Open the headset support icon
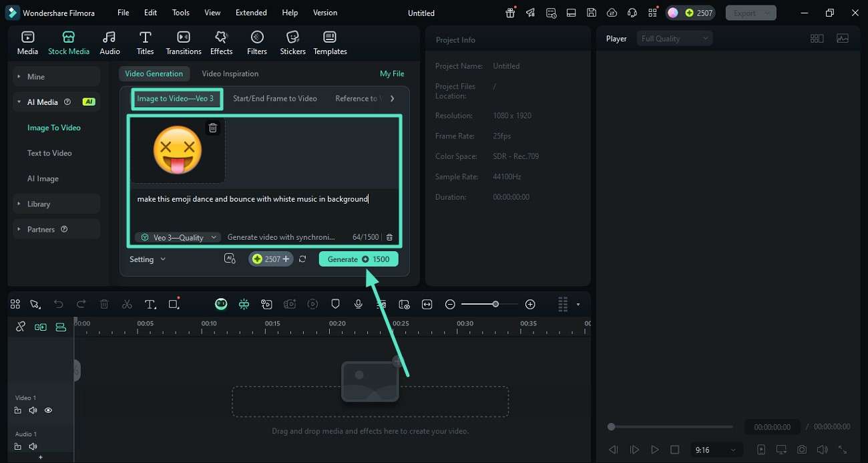Viewport: 868px width, 463px height. tap(632, 13)
